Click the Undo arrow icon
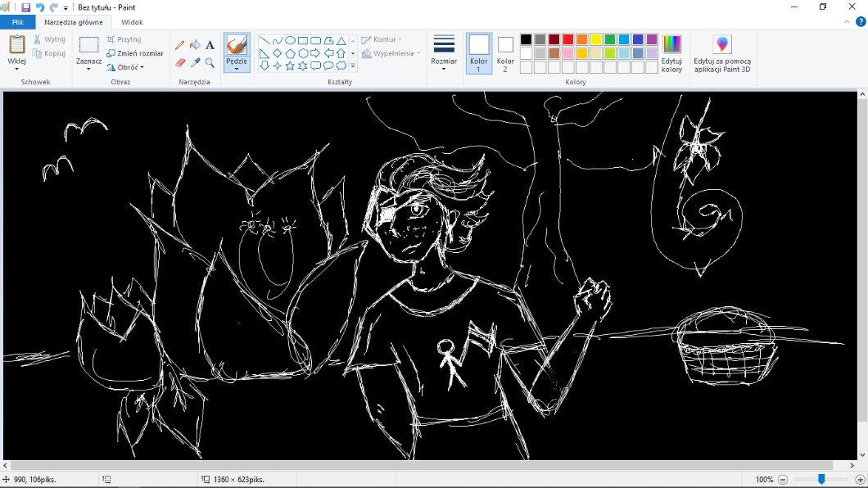Screen dimensions: 868x488 coord(40,7)
